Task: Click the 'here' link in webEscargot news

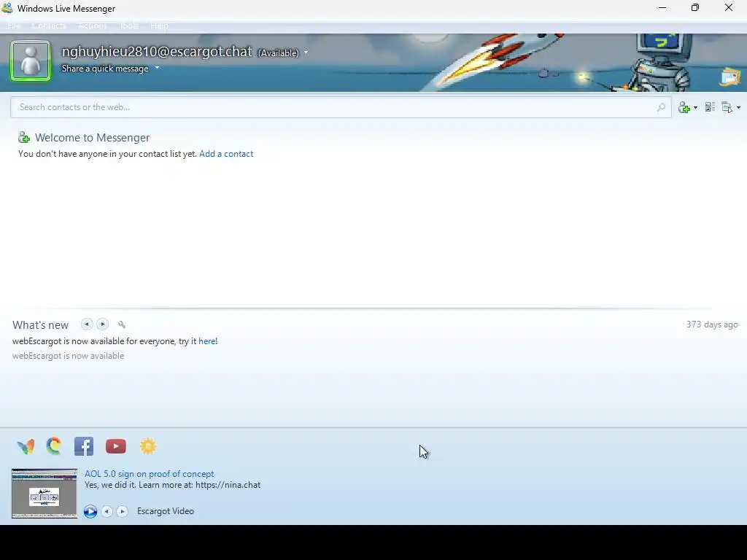Action: pyautogui.click(x=206, y=341)
